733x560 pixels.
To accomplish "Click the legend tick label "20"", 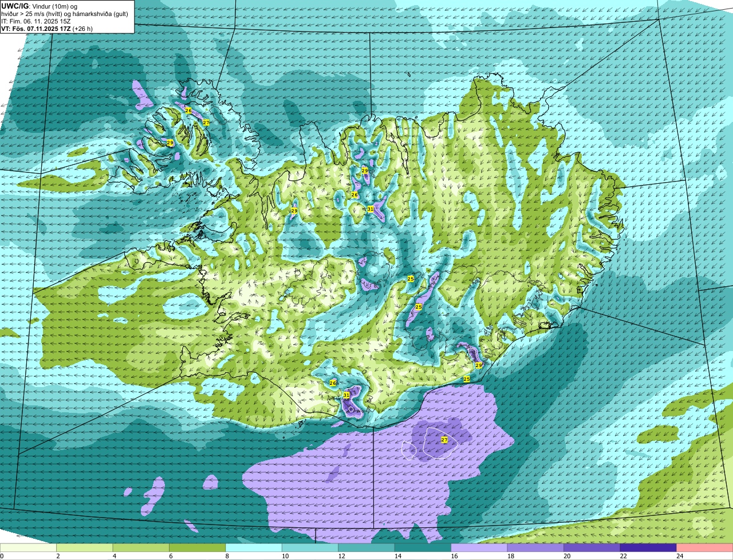I will coord(566,556).
